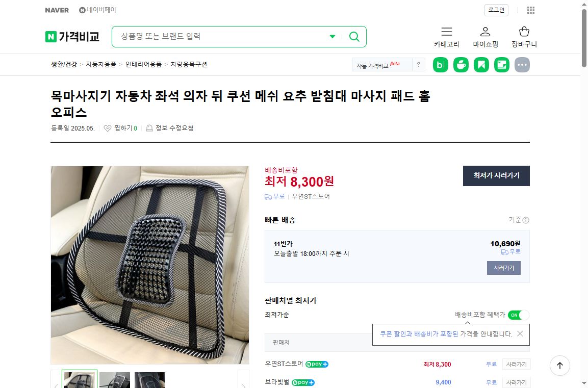
Task: Share the product to Naver Cafe
Action: pos(461,64)
